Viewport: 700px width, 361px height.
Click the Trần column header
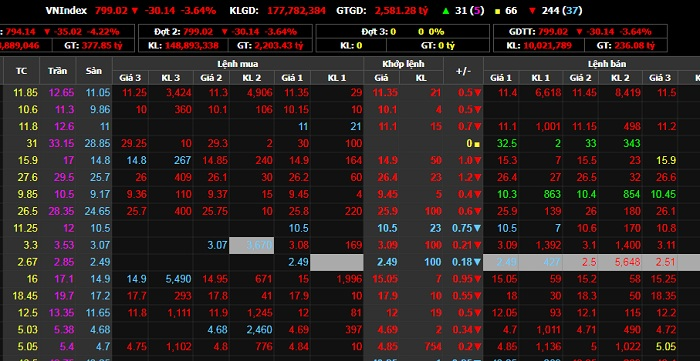(x=58, y=71)
